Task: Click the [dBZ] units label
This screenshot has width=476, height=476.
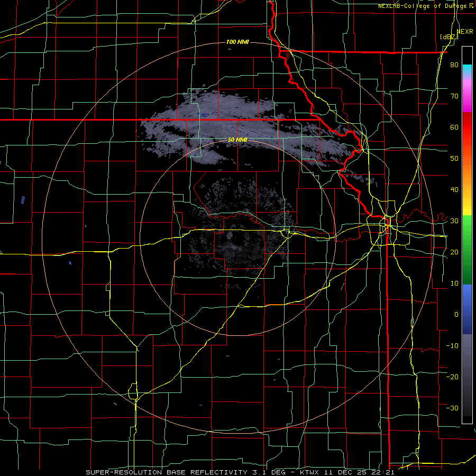Action: (449, 37)
